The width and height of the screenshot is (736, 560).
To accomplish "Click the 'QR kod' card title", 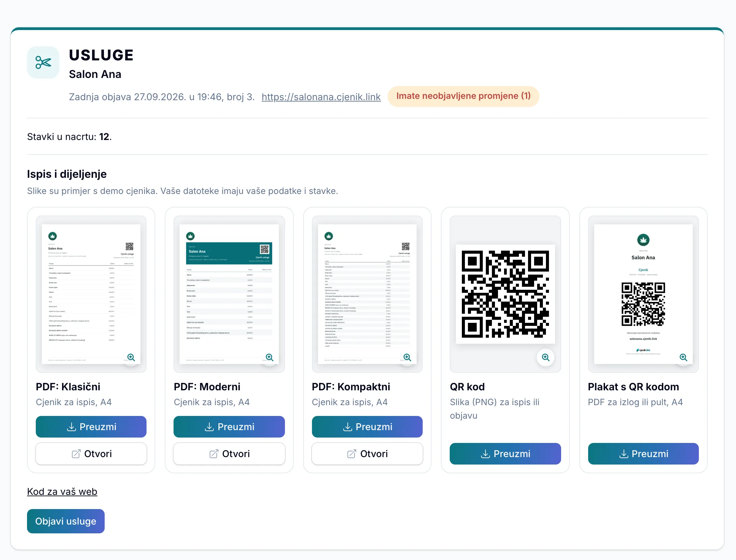I will [467, 387].
